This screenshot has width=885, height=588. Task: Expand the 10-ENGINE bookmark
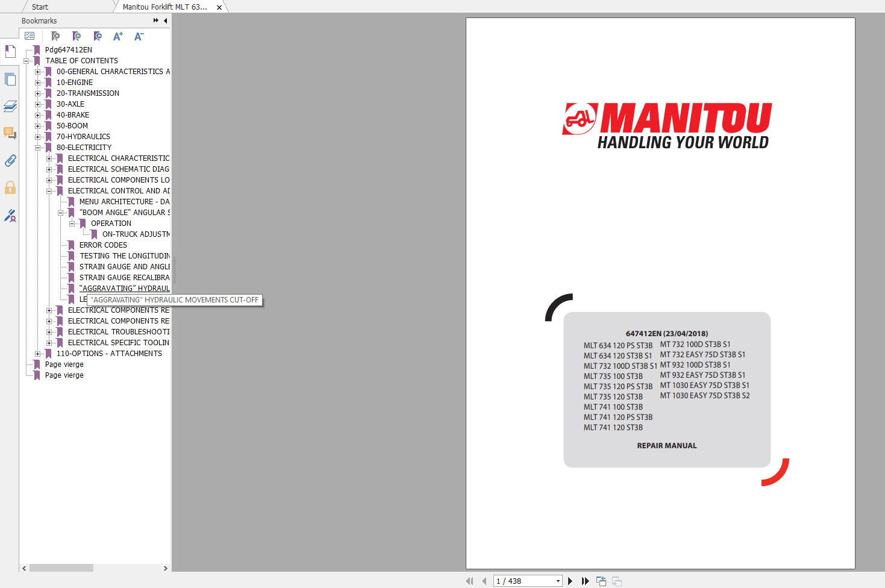[x=38, y=83]
